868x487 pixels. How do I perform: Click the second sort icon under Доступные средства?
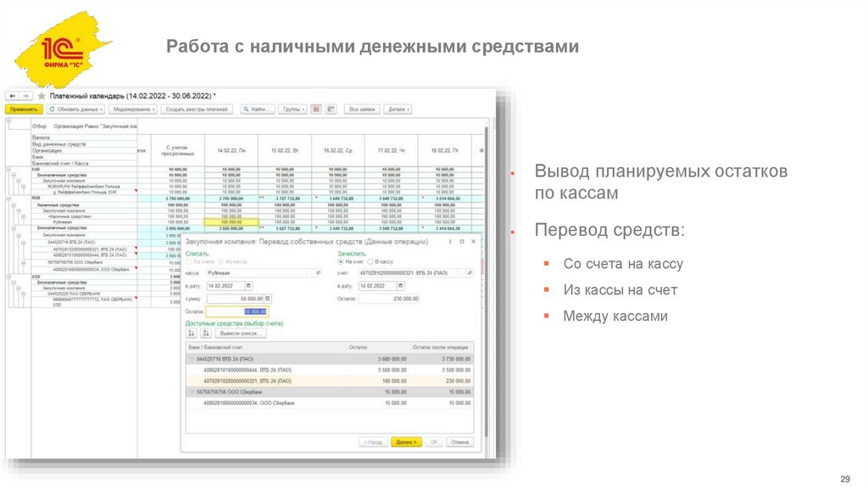point(206,333)
